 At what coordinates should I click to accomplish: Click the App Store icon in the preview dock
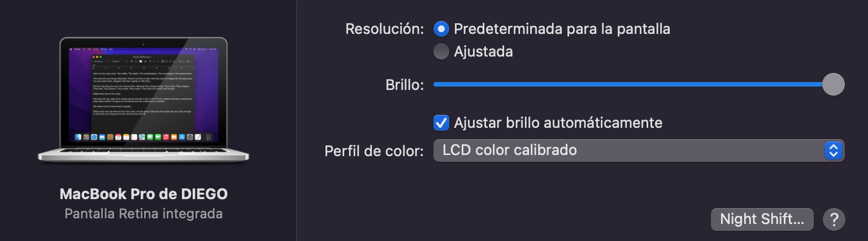182,137
